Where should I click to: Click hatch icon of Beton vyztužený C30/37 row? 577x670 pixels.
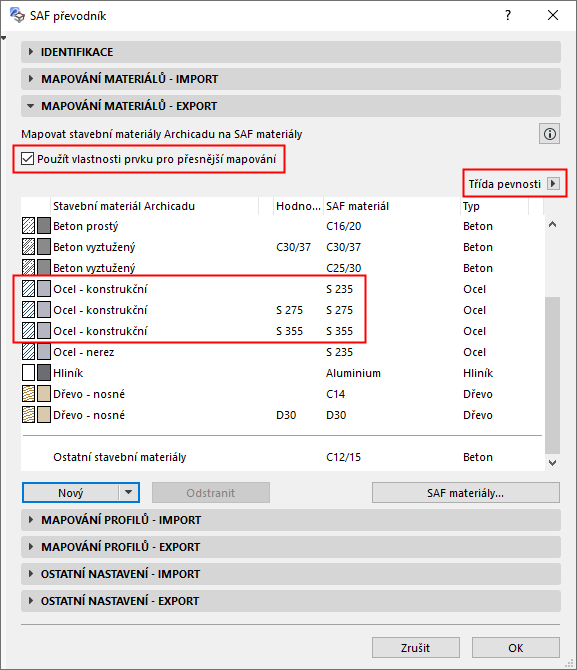coord(28,247)
